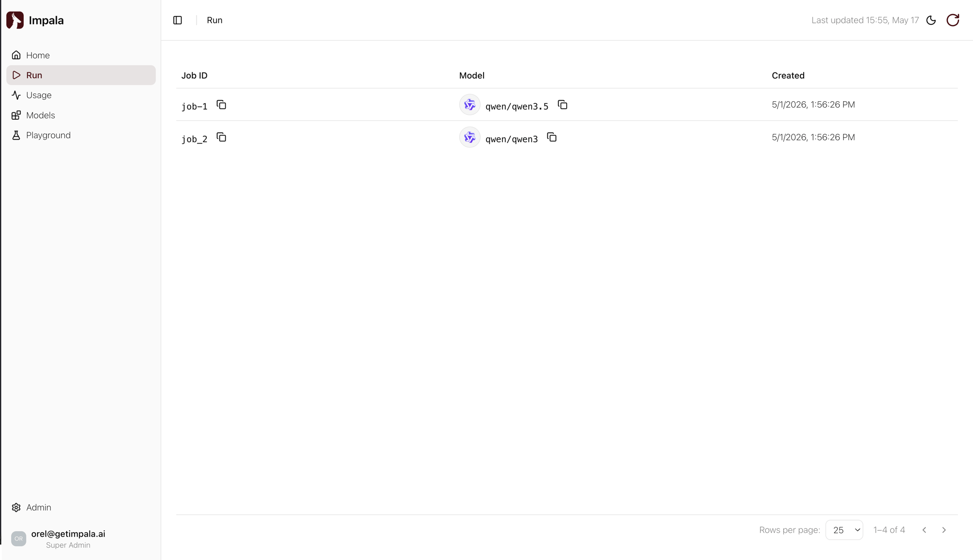Viewport: 973px width, 560px height.
Task: Copy qwen/qwen3.5 model name
Action: pos(562,105)
